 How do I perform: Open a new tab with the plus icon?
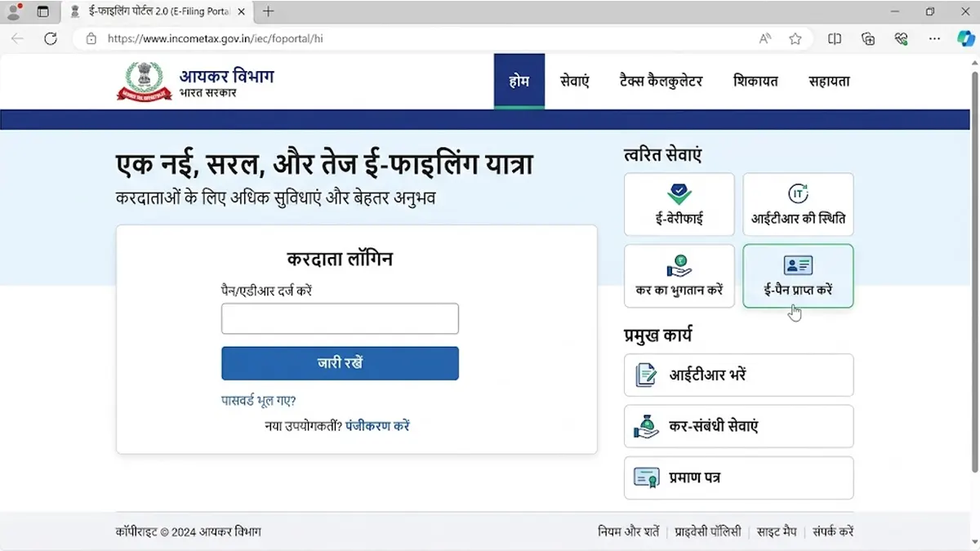(268, 11)
